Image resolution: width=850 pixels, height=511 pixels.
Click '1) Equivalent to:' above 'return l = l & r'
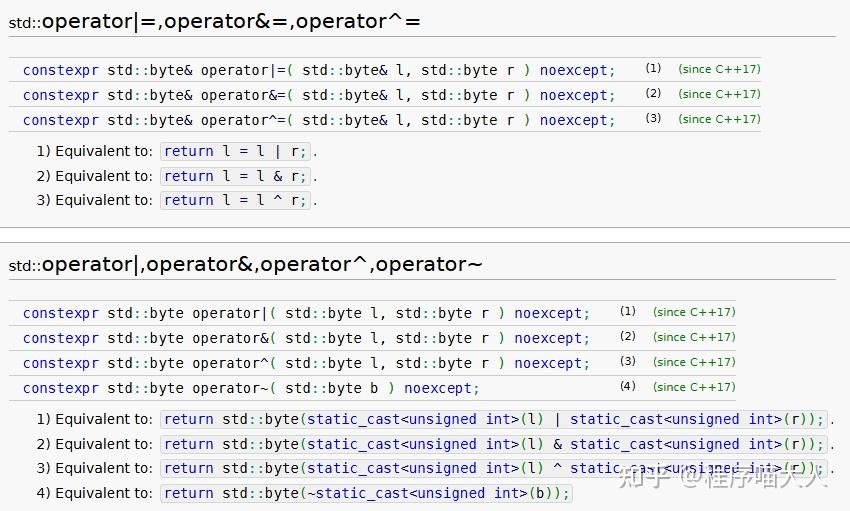click(x=94, y=151)
